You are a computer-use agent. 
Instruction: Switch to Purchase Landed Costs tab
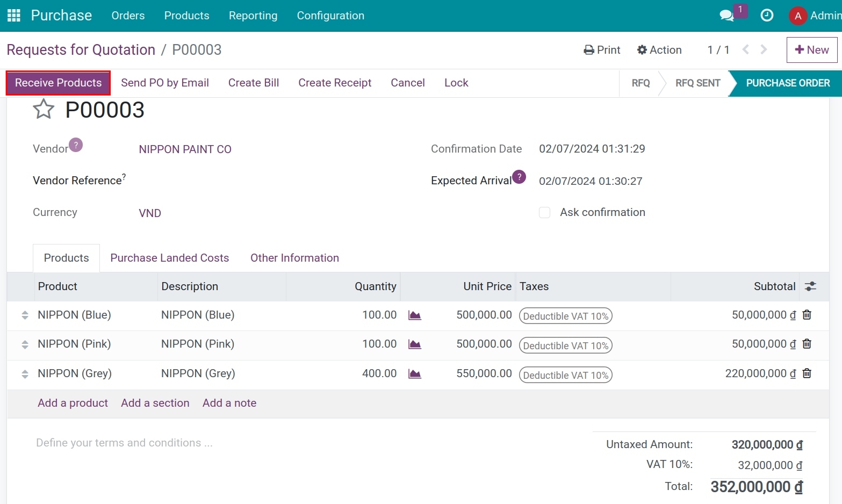tap(169, 258)
